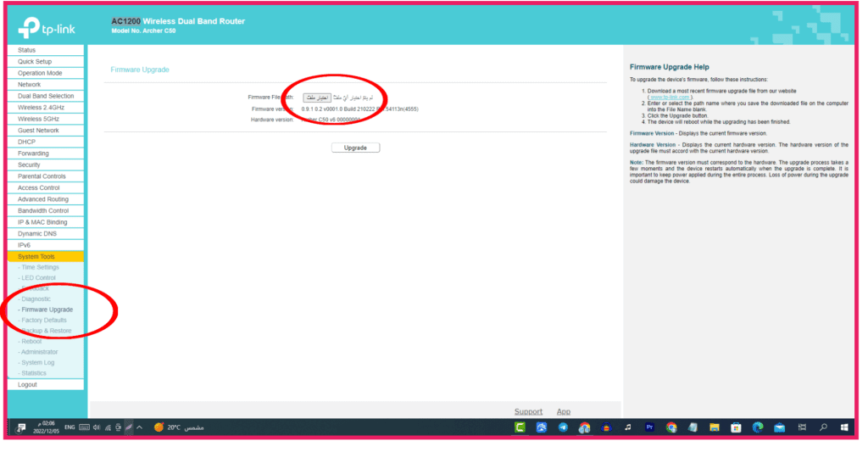Open Time Settings under System Tools
Viewport: 868px width, 452px height.
(x=38, y=267)
